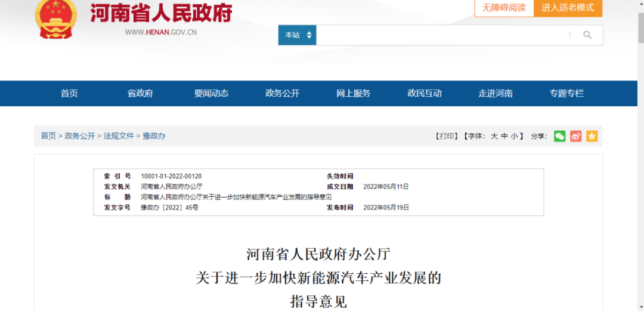
Task: Click heading line 河南省人民政府办公厅
Action: [x=318, y=254]
